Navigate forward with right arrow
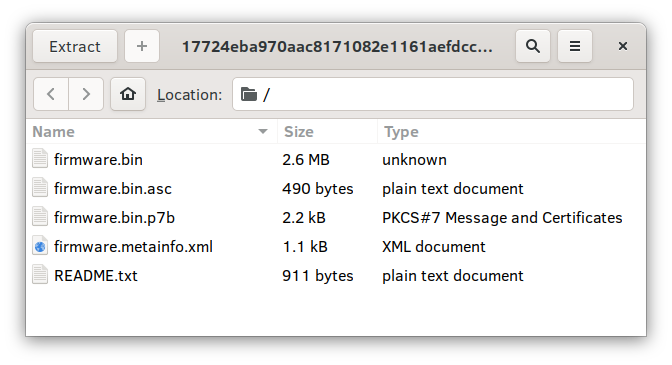The image size is (672, 365). click(x=86, y=94)
